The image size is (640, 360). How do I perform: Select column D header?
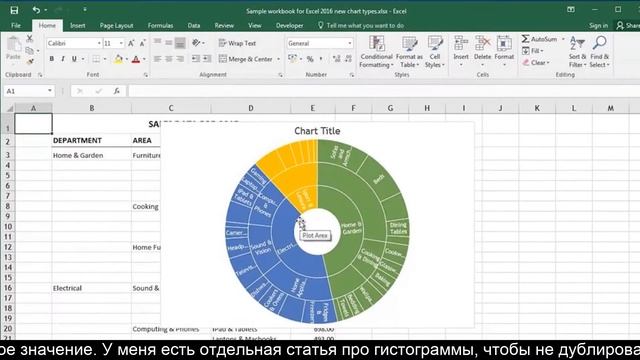click(x=251, y=108)
